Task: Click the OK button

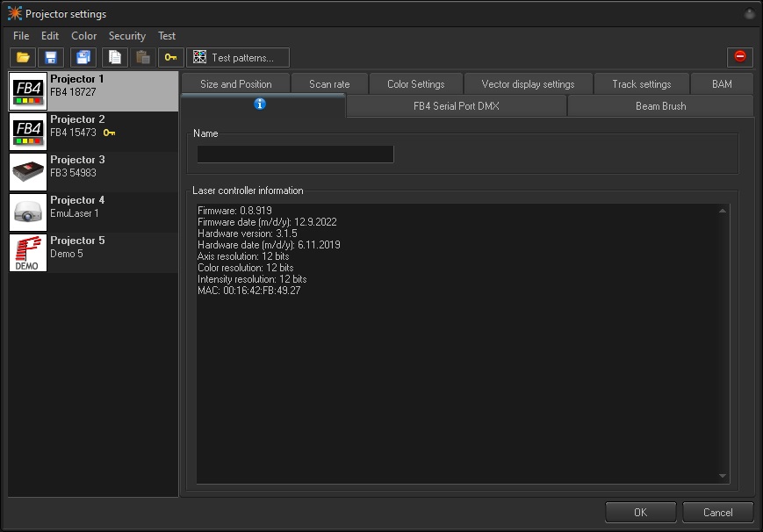Action: [x=640, y=512]
